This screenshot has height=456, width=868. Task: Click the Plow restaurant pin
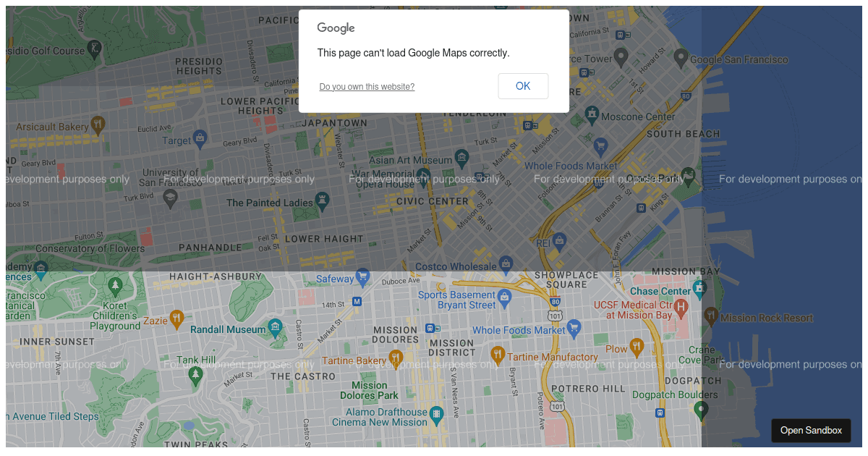pyautogui.click(x=637, y=347)
